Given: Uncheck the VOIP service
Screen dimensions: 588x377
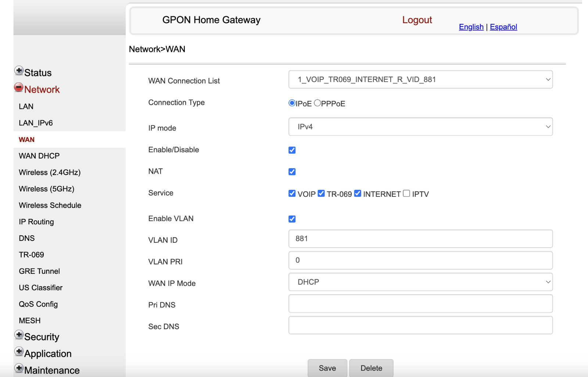Looking at the screenshot, I should point(292,193).
